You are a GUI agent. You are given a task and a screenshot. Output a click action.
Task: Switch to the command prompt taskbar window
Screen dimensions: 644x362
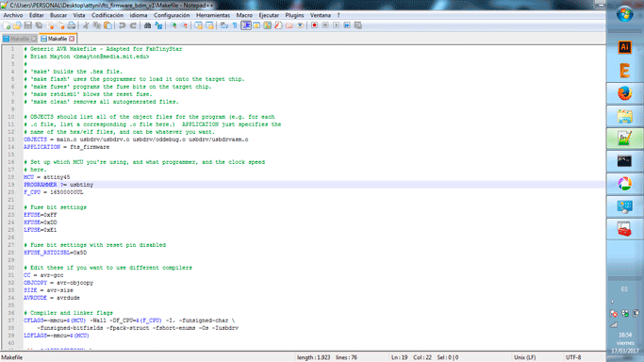(x=625, y=161)
